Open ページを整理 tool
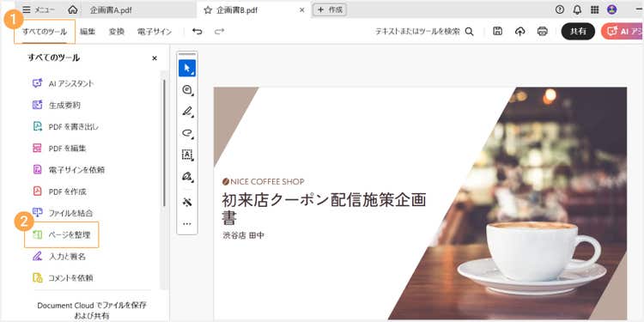The image size is (644, 322). 62,234
